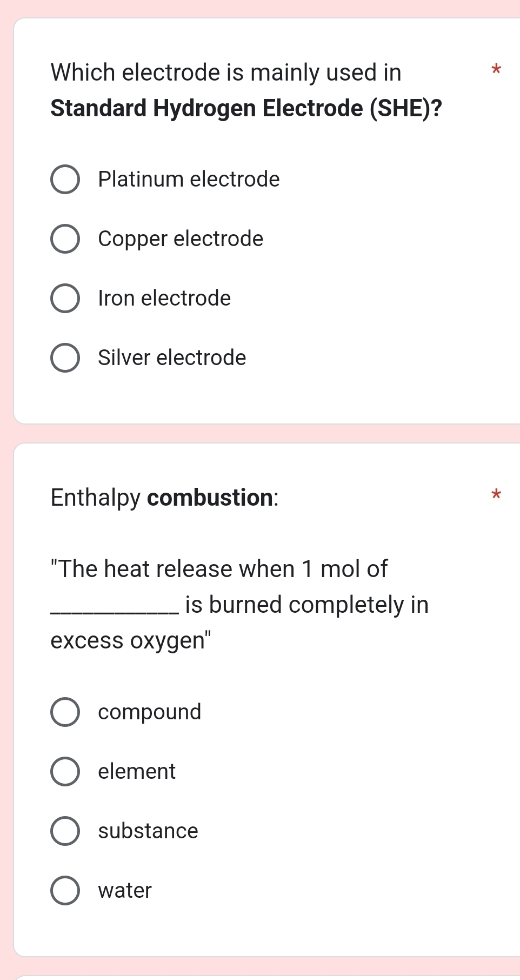Click the Platinum electrode label text
This screenshot has height=980, width=520.
pos(189,179)
